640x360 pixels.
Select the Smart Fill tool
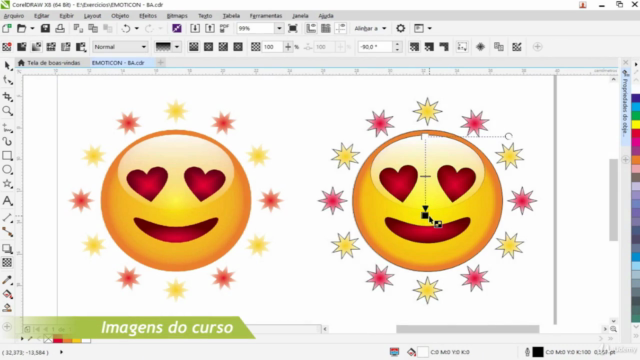click(7, 308)
